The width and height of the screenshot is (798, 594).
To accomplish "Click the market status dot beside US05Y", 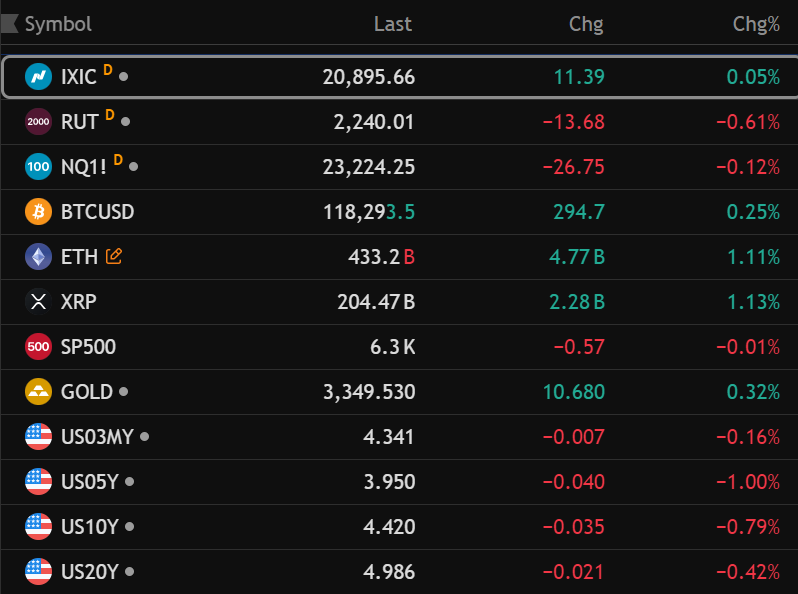I will (x=129, y=482).
